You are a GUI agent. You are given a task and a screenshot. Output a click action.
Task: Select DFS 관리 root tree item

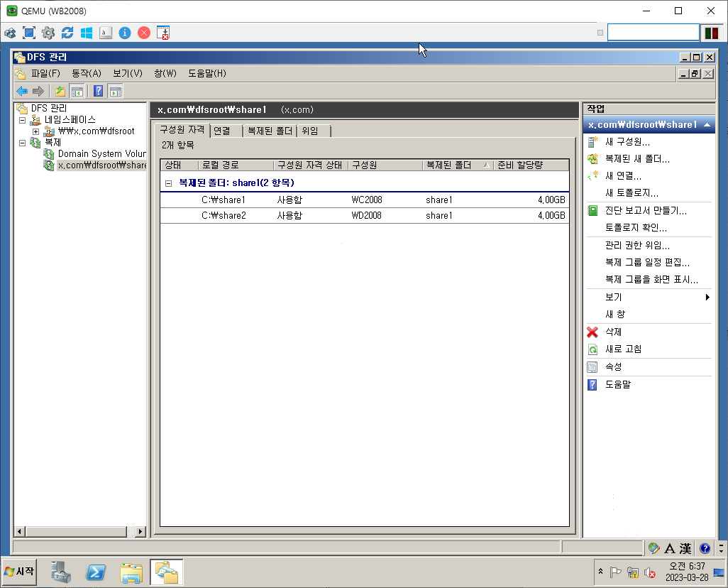[49, 109]
